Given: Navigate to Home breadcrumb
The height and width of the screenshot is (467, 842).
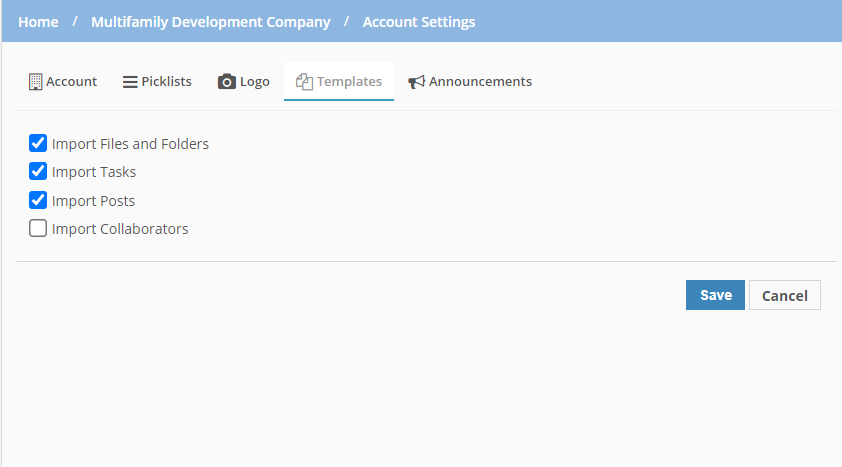Looking at the screenshot, I should pos(38,22).
